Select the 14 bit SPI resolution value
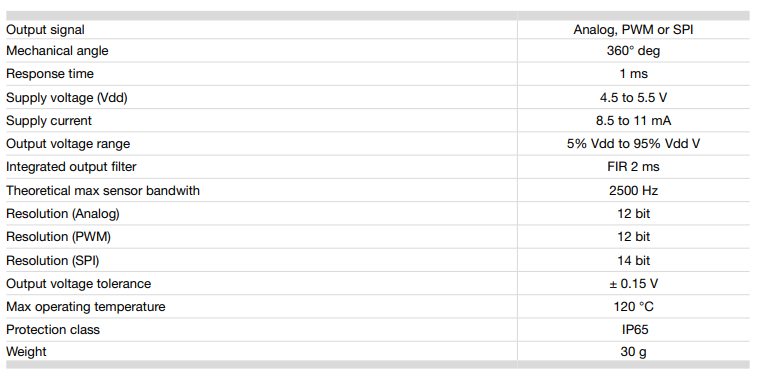 [x=633, y=260]
